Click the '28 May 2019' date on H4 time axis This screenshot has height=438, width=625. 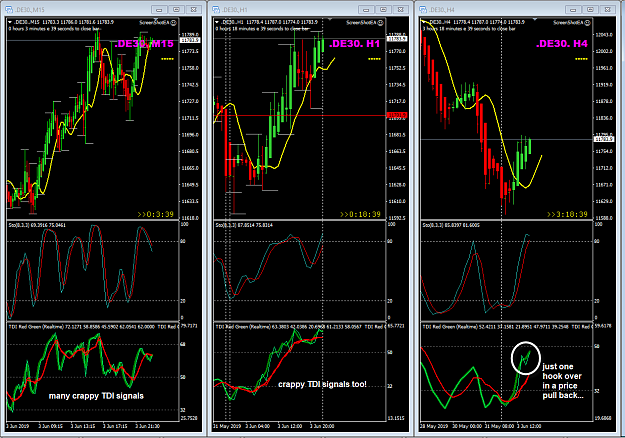(x=433, y=426)
